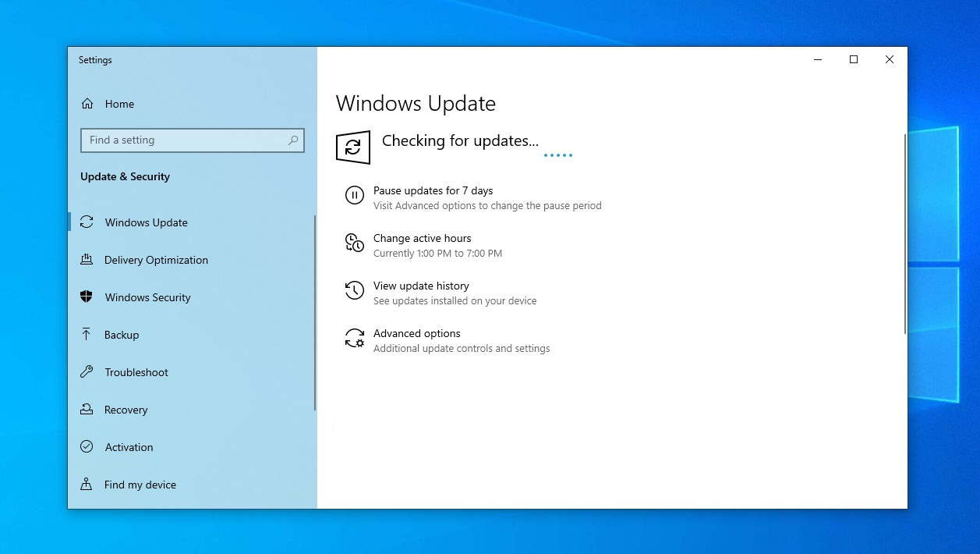Maximize the Settings window
The image size is (980, 554).
pos(854,59)
